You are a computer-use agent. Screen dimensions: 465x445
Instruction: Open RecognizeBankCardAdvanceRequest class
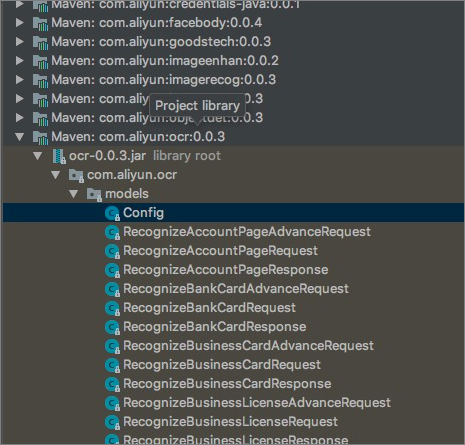click(236, 289)
